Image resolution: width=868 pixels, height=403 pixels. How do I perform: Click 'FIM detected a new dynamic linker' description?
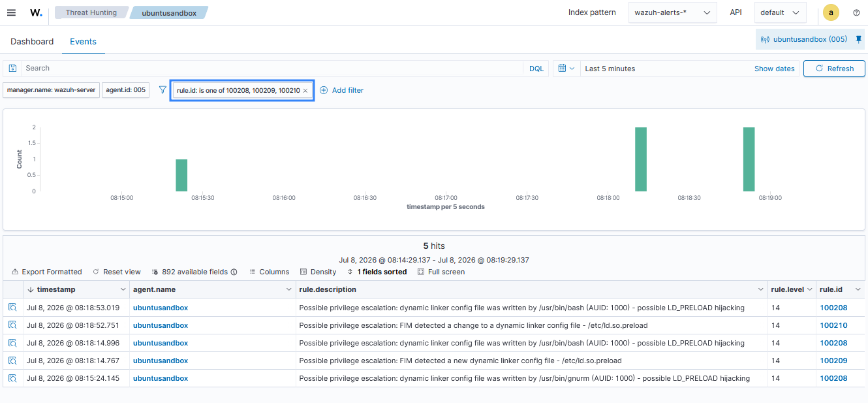(460, 361)
